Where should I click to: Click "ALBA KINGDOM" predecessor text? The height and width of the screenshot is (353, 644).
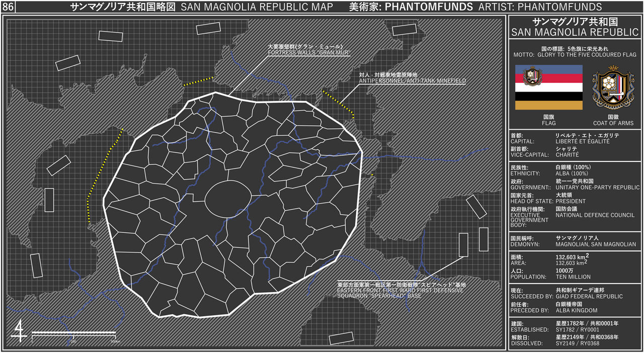pos(577,311)
